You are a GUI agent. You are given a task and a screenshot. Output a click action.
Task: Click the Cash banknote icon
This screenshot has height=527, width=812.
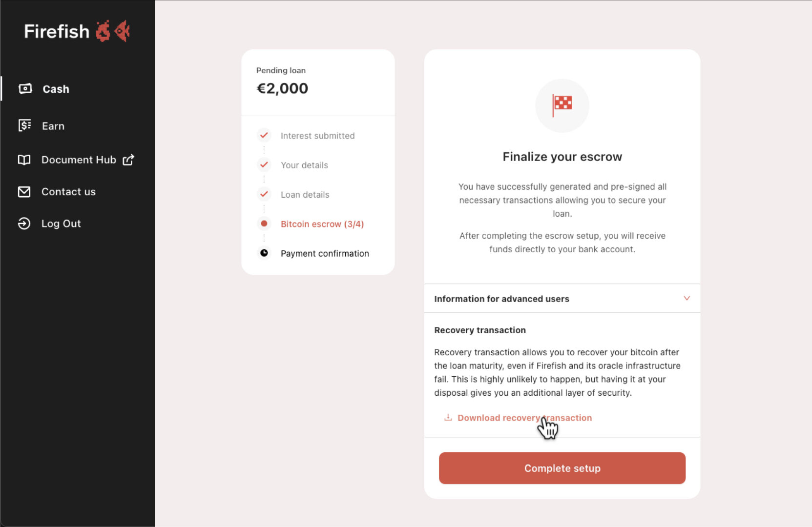tap(25, 89)
